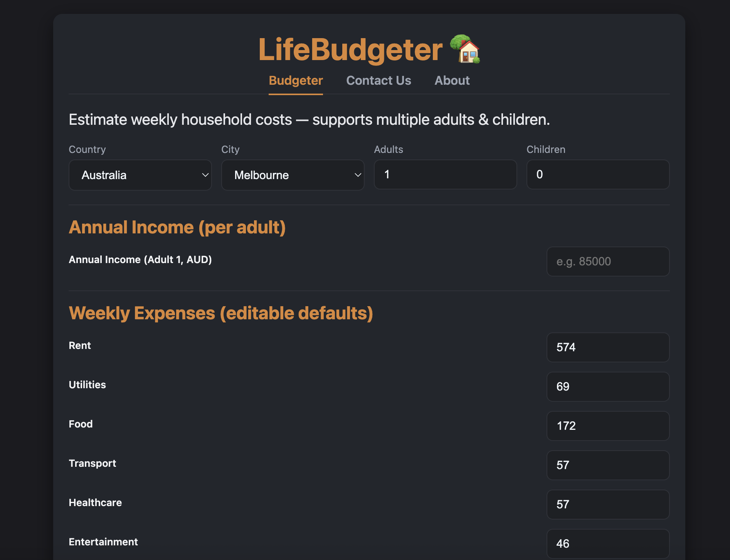The width and height of the screenshot is (730, 560).
Task: Click the City dropdown chevron arrow
Action: click(x=358, y=175)
